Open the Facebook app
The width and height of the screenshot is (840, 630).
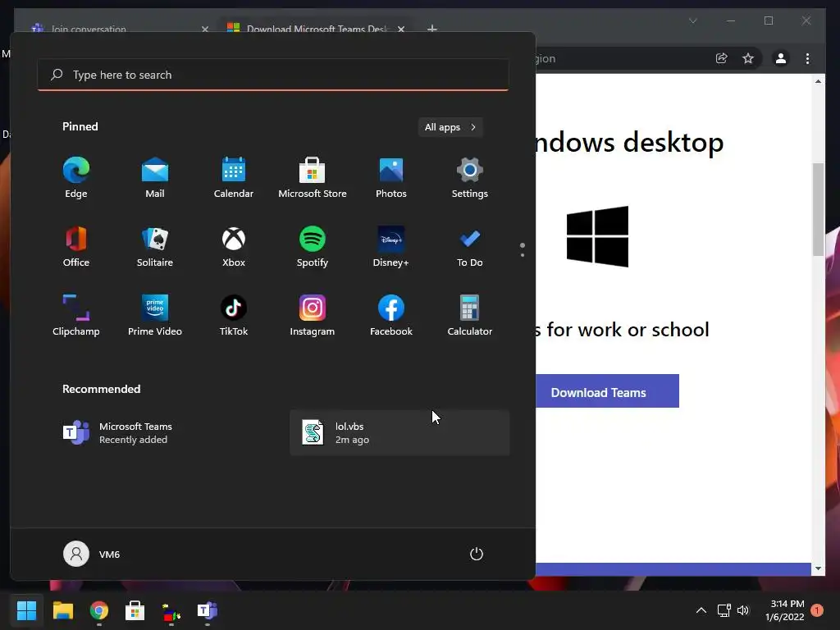coord(391,316)
